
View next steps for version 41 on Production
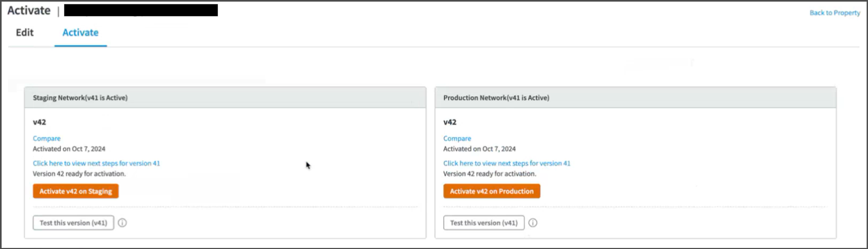point(507,163)
